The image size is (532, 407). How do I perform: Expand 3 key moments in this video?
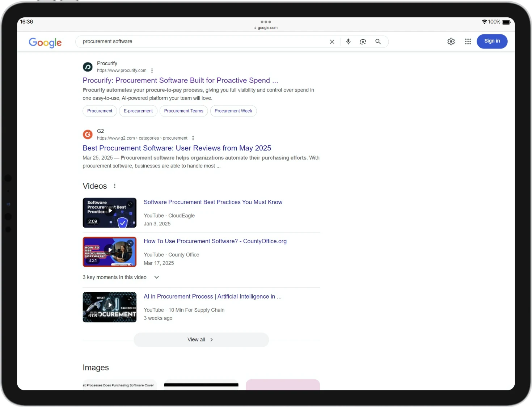click(x=121, y=277)
